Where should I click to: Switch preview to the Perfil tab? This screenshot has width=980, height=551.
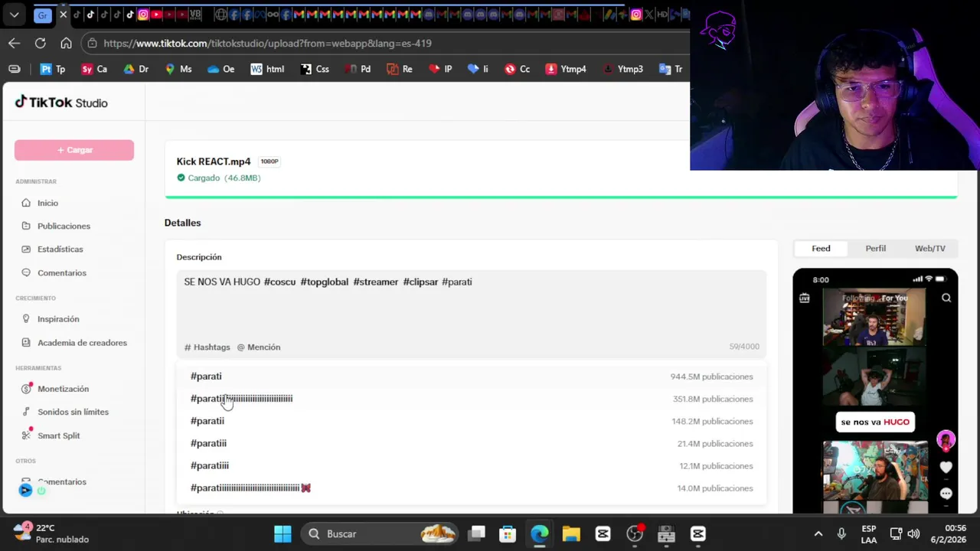pyautogui.click(x=875, y=249)
